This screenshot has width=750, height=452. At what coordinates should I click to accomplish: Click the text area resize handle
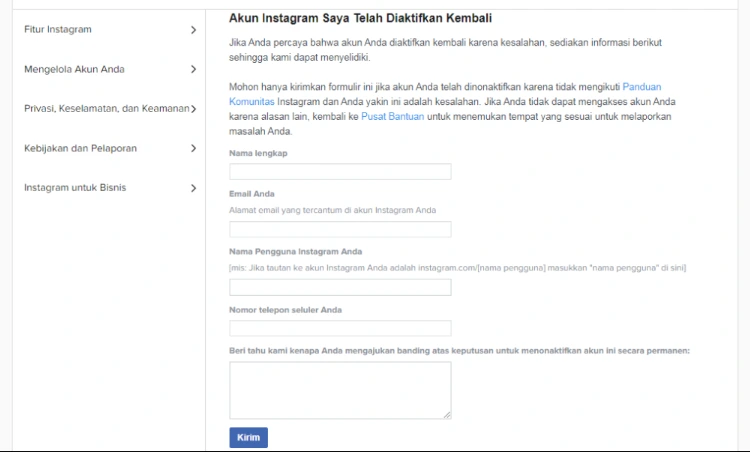point(447,415)
